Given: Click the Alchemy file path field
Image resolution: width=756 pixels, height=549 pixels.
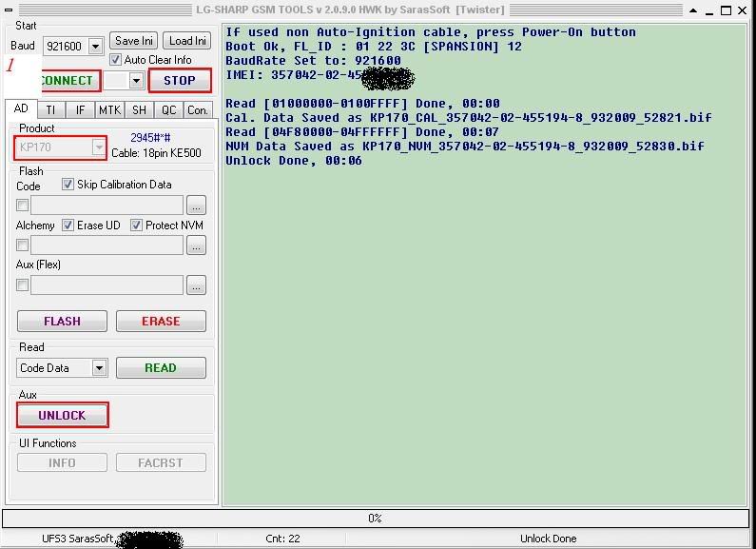Looking at the screenshot, I should (x=107, y=245).
